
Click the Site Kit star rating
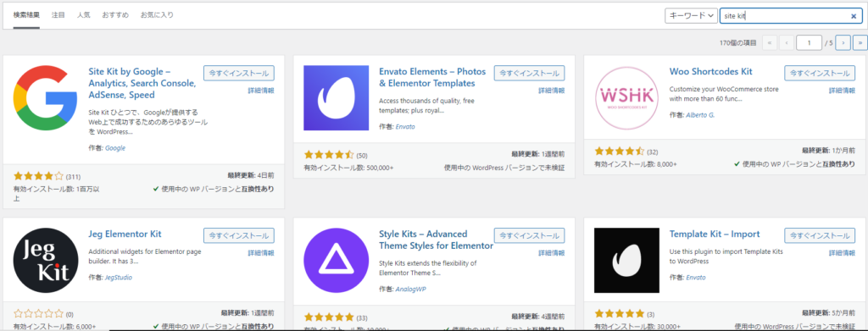coord(38,176)
